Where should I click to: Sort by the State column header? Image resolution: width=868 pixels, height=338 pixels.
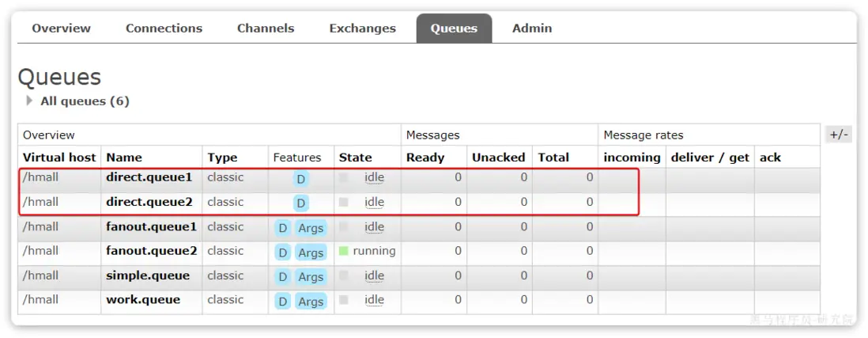(x=355, y=158)
